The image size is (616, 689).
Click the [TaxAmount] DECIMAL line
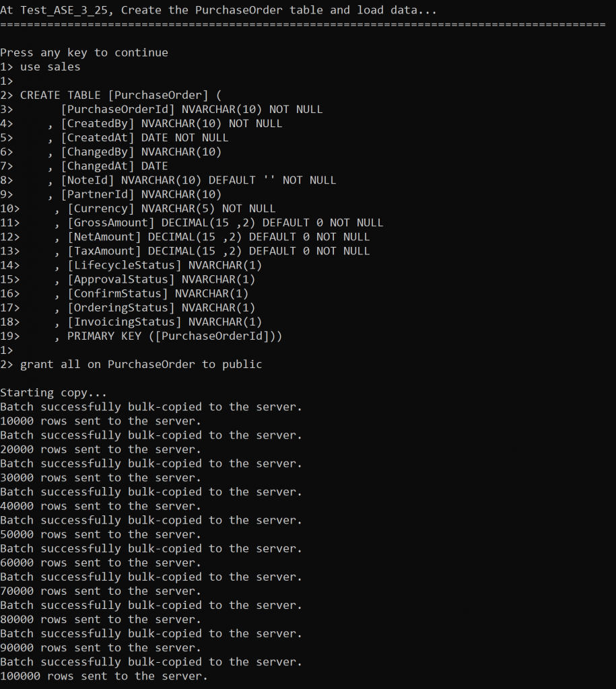(212, 251)
